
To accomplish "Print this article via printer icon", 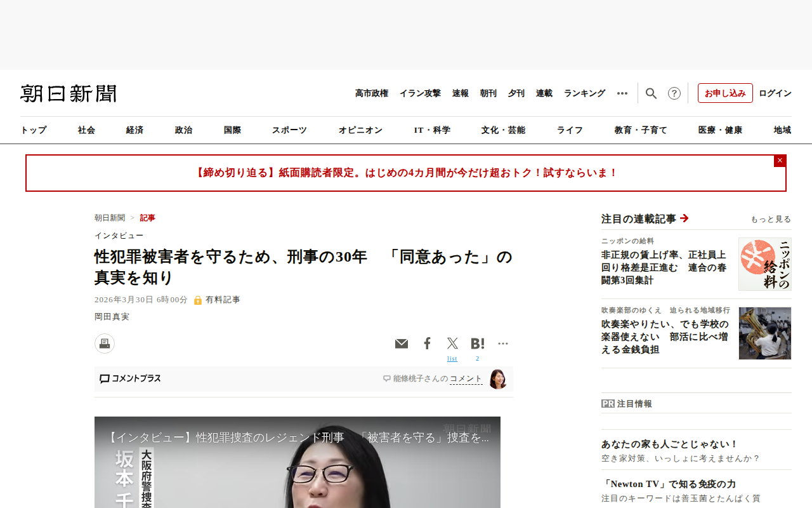I will click(x=105, y=344).
